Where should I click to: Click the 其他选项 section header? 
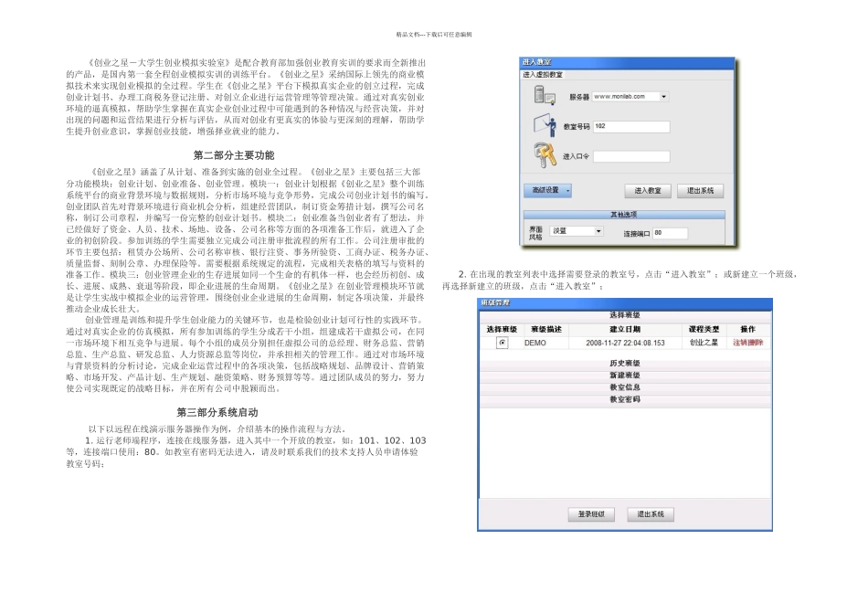pyautogui.click(x=624, y=215)
